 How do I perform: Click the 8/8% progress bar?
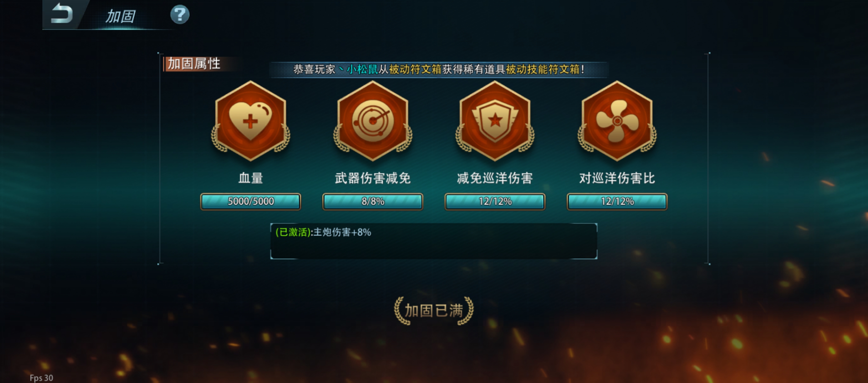pos(373,202)
